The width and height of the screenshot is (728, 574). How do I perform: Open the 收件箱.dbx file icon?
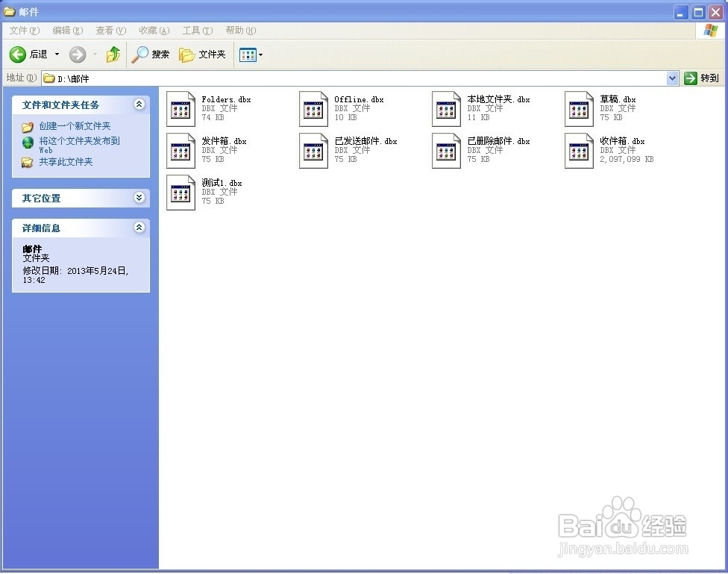point(579,149)
